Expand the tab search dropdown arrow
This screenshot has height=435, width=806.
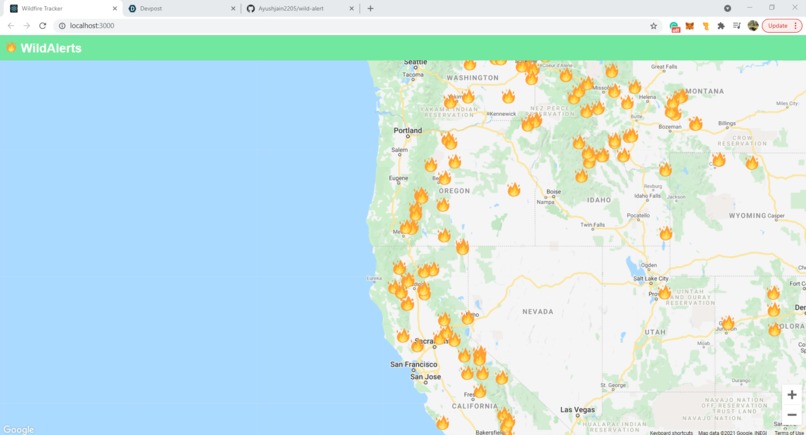coord(727,8)
